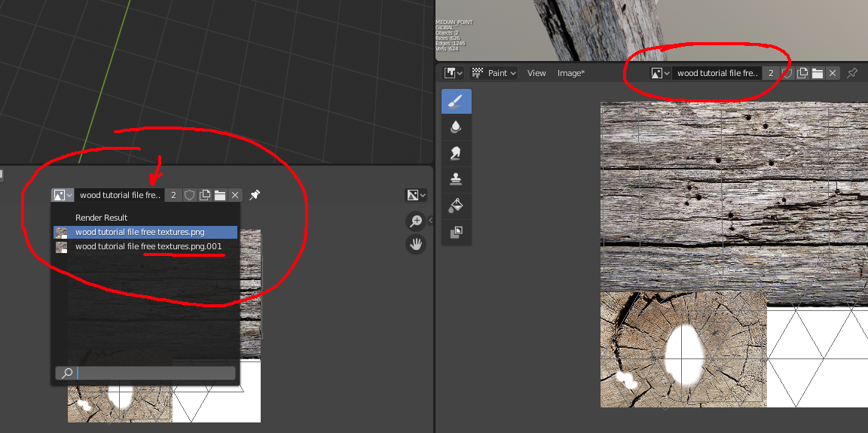Select the Fill bucket tool
This screenshot has width=868, height=433.
point(456,205)
